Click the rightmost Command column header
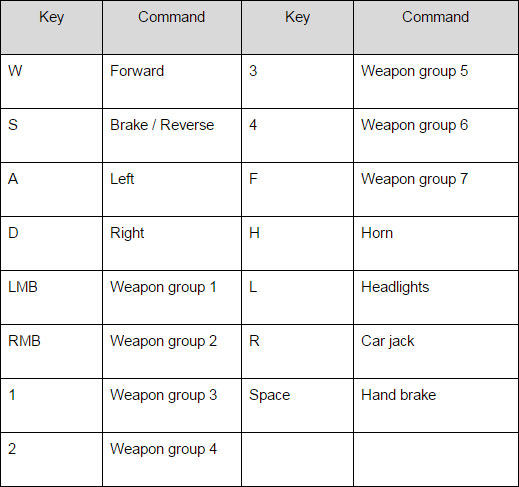The height and width of the screenshot is (487, 519). pyautogui.click(x=436, y=27)
